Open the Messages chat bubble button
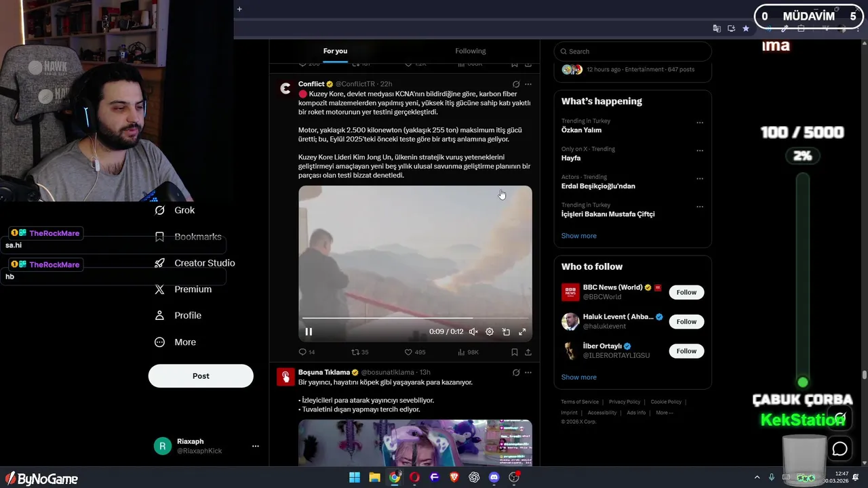This screenshot has width=868, height=488. coord(840,449)
